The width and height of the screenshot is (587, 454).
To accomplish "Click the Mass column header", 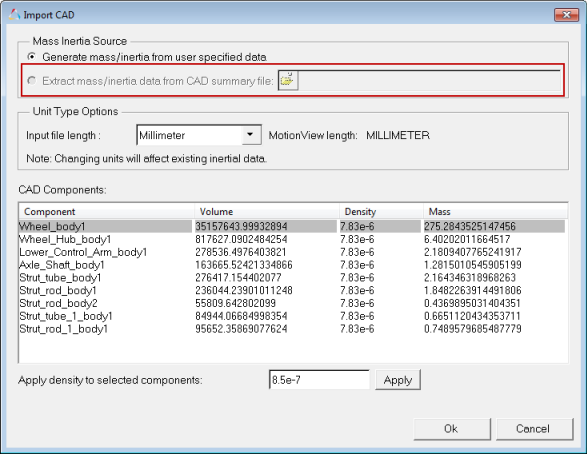I will click(x=495, y=211).
